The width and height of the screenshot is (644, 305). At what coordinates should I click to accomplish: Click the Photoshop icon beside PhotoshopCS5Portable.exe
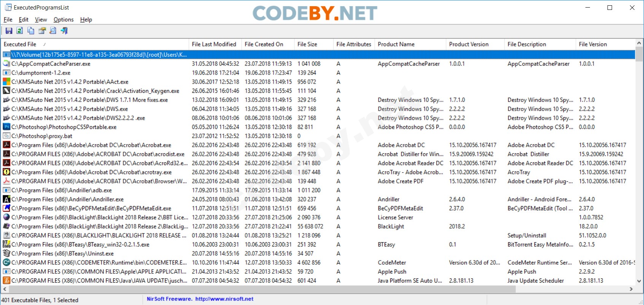click(x=6, y=127)
